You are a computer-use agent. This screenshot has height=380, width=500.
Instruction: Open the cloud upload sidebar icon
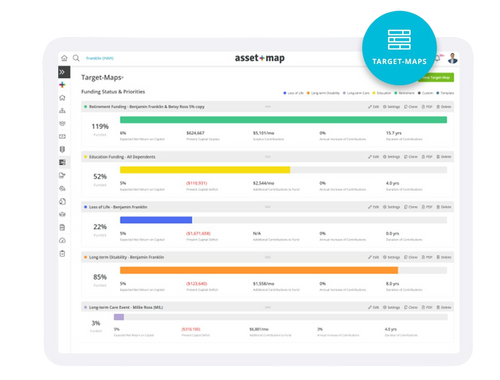(62, 240)
